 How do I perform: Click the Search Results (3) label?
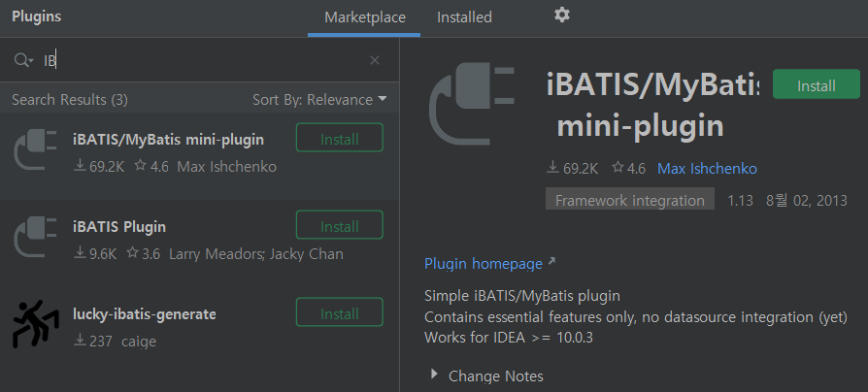(x=70, y=100)
